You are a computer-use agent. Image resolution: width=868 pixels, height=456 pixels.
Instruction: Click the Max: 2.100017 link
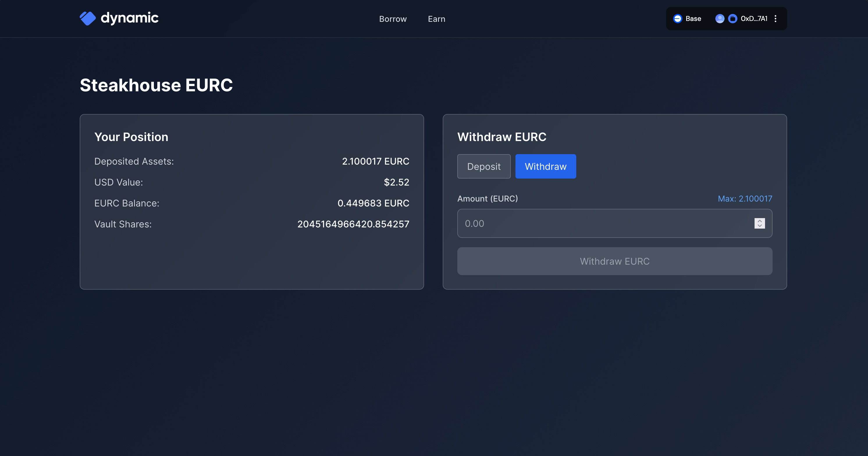click(745, 199)
